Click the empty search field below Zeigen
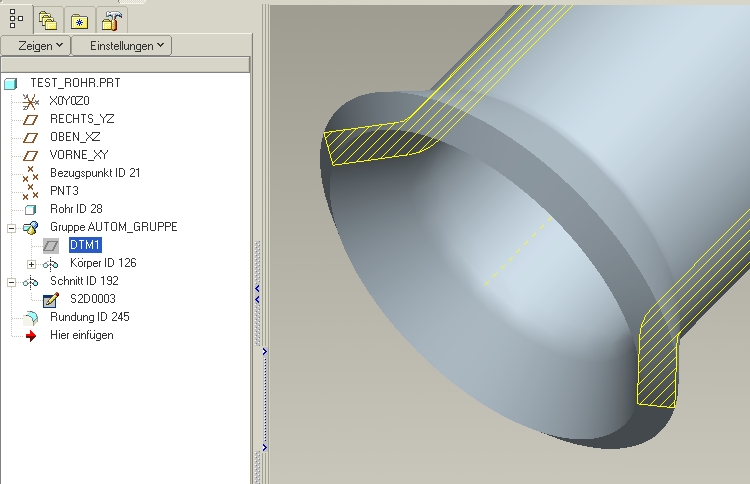The width and height of the screenshot is (750, 484). click(x=125, y=64)
